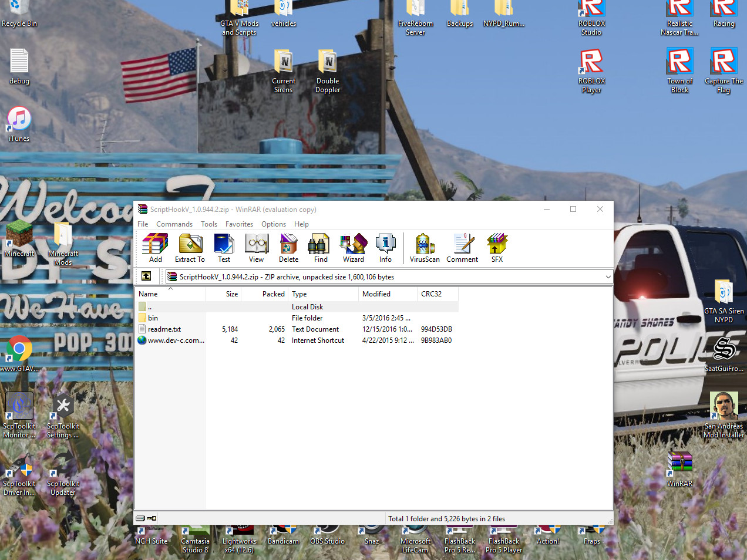The height and width of the screenshot is (560, 747).
Task: Open the archive path dropdown arrow
Action: pos(608,276)
